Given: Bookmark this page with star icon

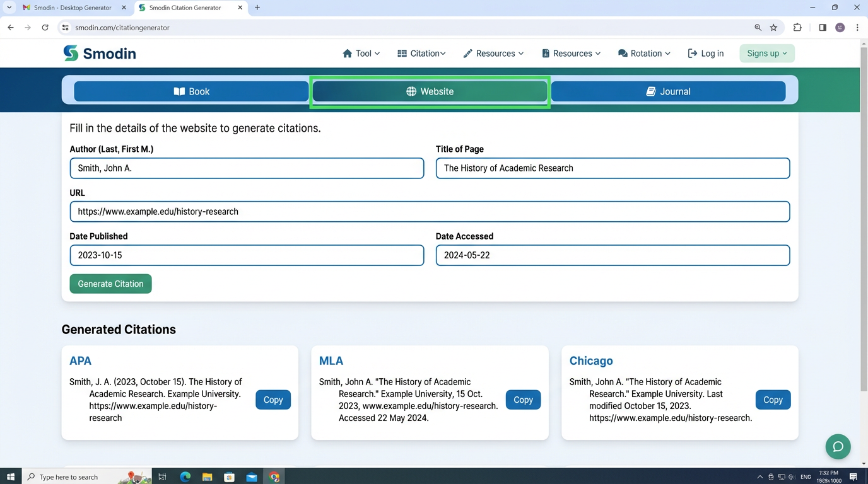Looking at the screenshot, I should [x=774, y=28].
